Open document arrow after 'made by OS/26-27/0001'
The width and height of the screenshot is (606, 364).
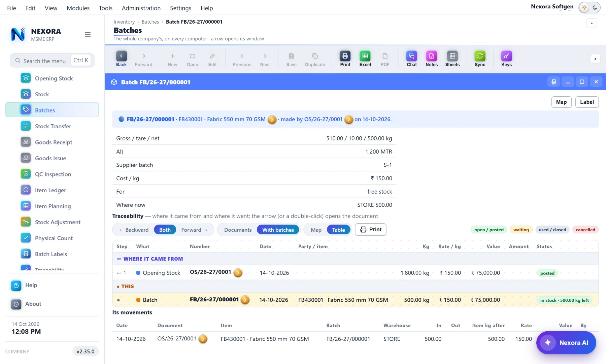tap(349, 120)
